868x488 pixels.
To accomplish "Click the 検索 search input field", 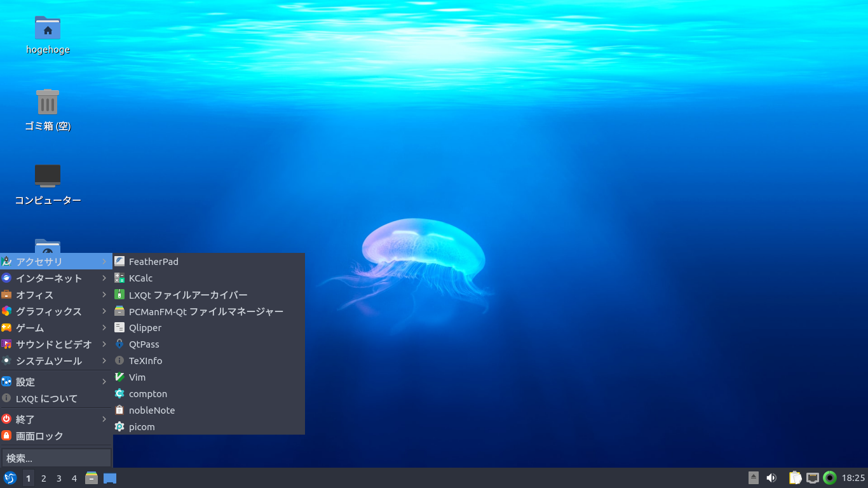I will pos(56,457).
